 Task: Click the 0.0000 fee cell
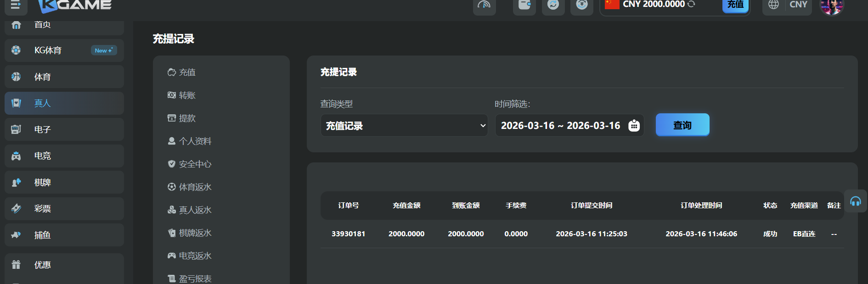click(516, 234)
